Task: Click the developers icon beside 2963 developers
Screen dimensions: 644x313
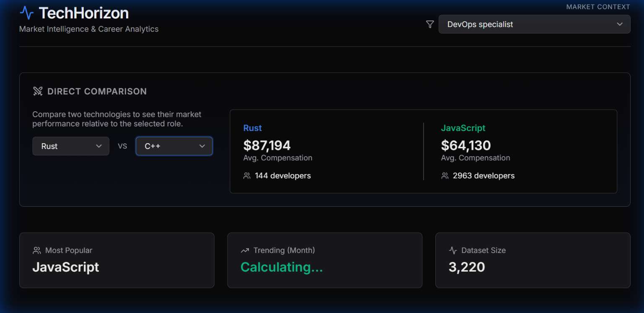Action: (x=445, y=175)
